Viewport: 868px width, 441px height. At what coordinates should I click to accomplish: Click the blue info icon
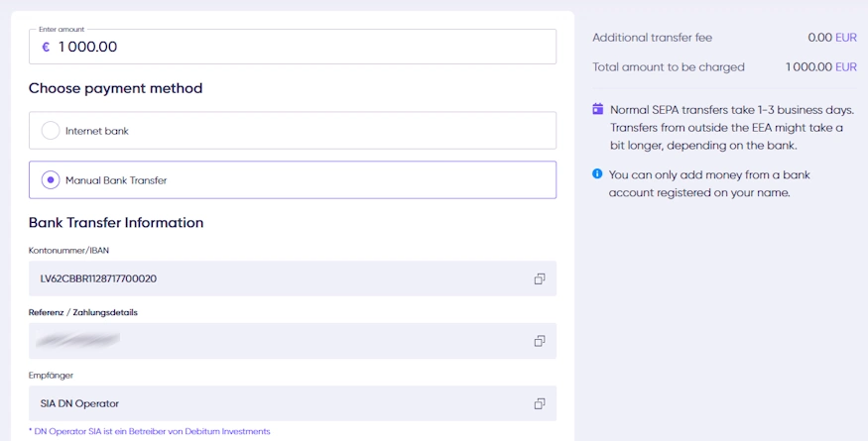pyautogui.click(x=598, y=174)
